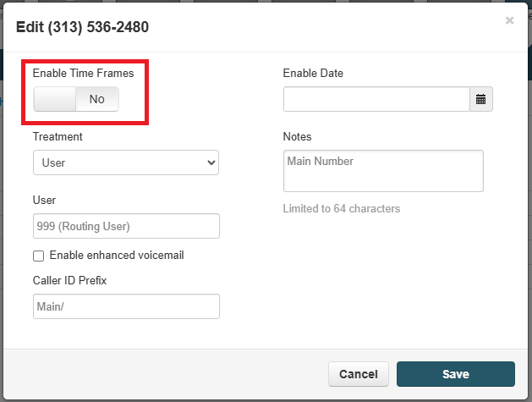
Task: Click the Notes box containing Main Number
Action: (383, 171)
